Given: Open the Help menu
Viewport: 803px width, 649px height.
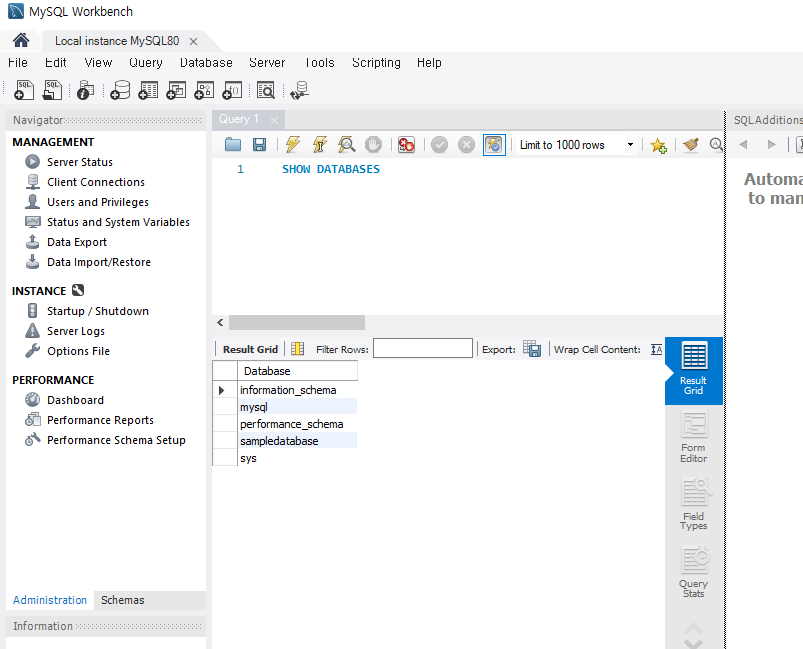Looking at the screenshot, I should coord(429,62).
